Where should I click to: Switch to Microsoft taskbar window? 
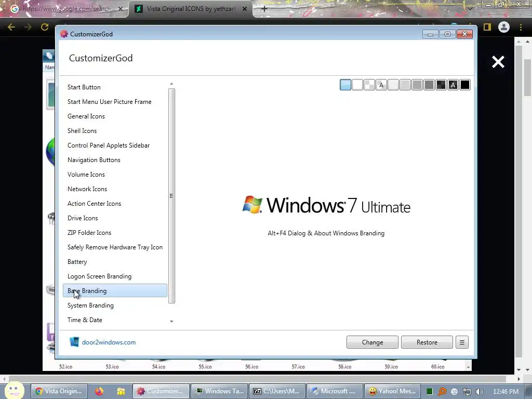[335, 391]
